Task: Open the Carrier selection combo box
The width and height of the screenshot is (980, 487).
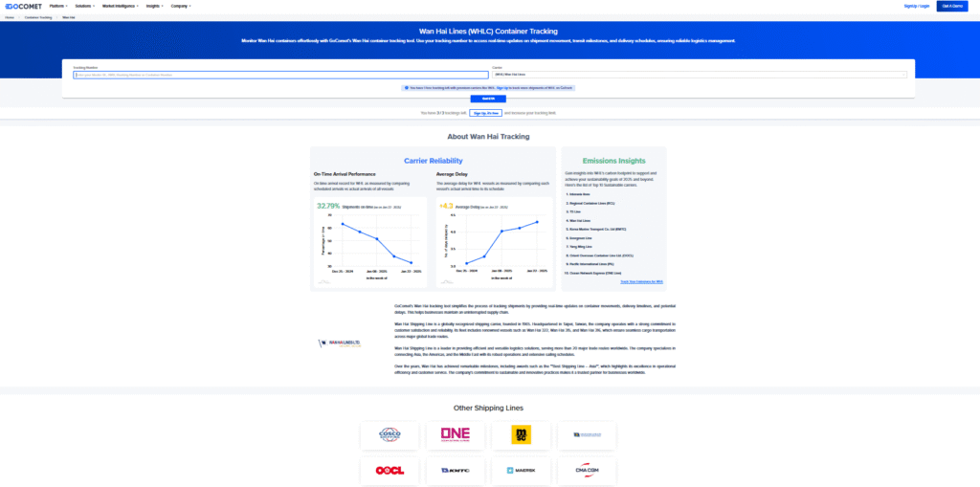Action: [x=699, y=74]
